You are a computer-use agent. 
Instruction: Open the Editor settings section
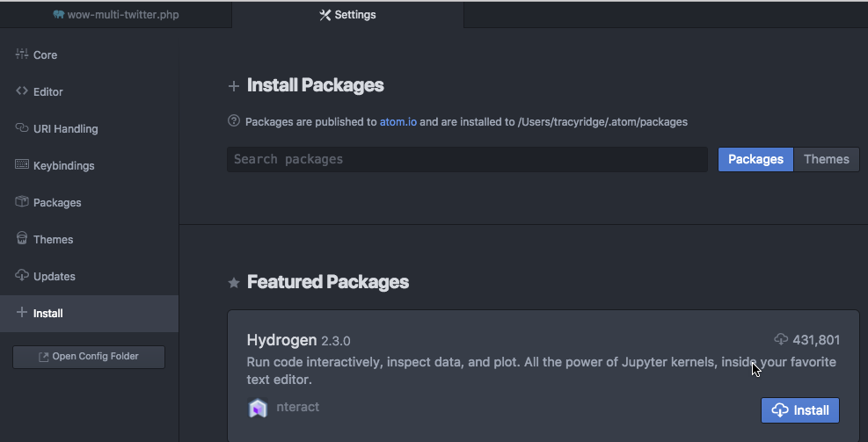(89, 92)
